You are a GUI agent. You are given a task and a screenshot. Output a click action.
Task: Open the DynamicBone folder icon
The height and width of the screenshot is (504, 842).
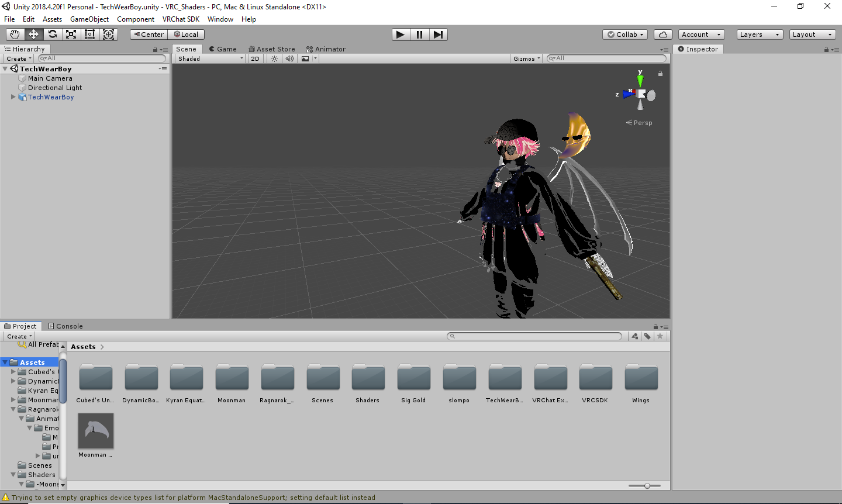141,377
